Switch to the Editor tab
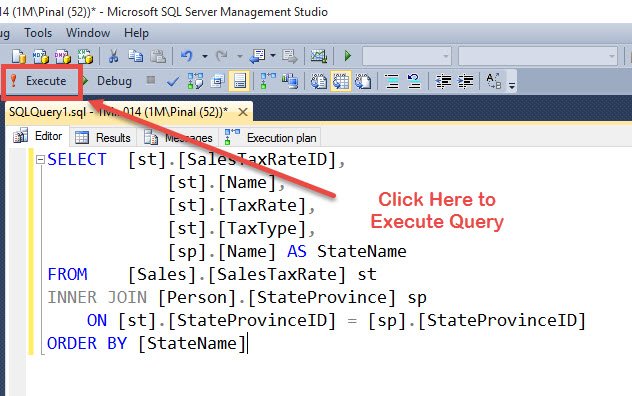The width and height of the screenshot is (632, 396). pos(37,136)
